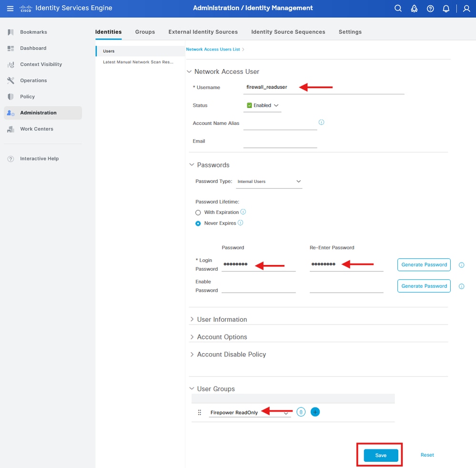This screenshot has height=468, width=476.
Task: Click the Bookmarks sidebar icon
Action: 10,32
